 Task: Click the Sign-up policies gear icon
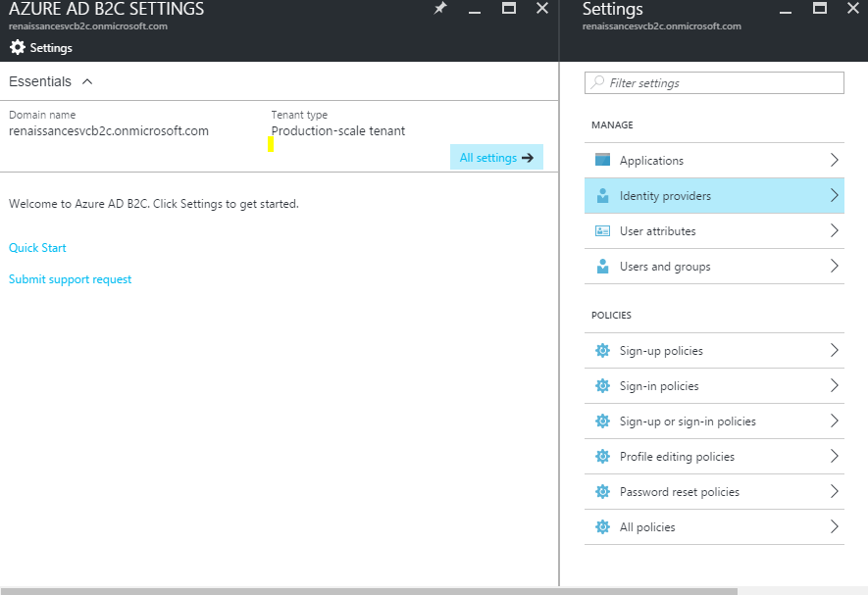click(602, 351)
